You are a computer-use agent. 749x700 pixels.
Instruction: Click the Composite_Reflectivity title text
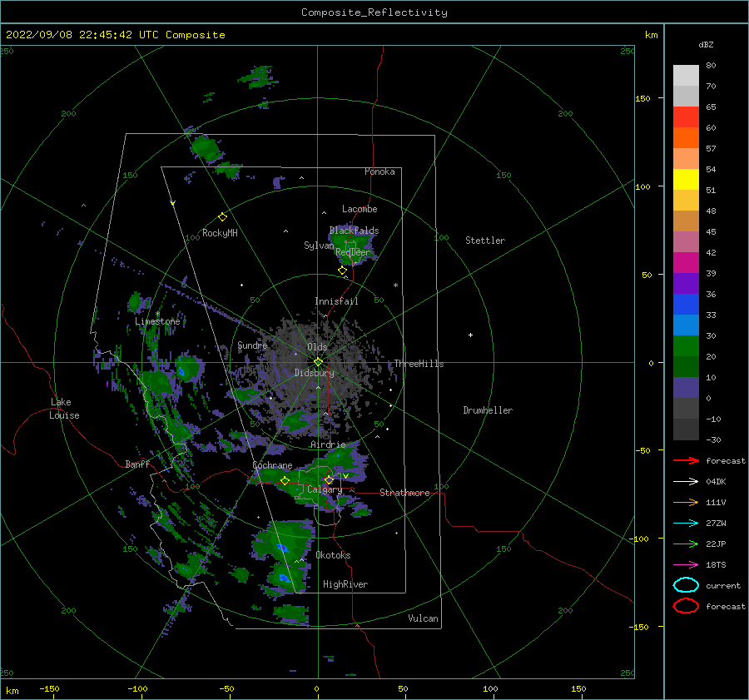(x=374, y=12)
